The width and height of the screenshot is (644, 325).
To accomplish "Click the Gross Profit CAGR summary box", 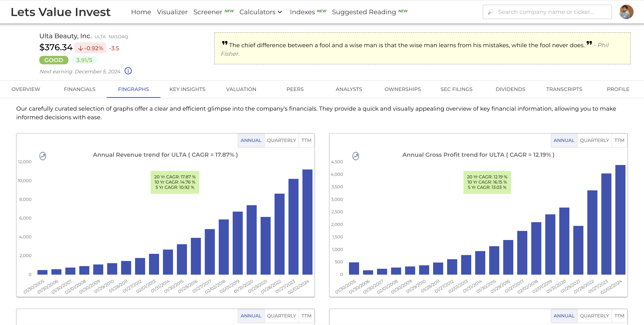I will (x=487, y=182).
